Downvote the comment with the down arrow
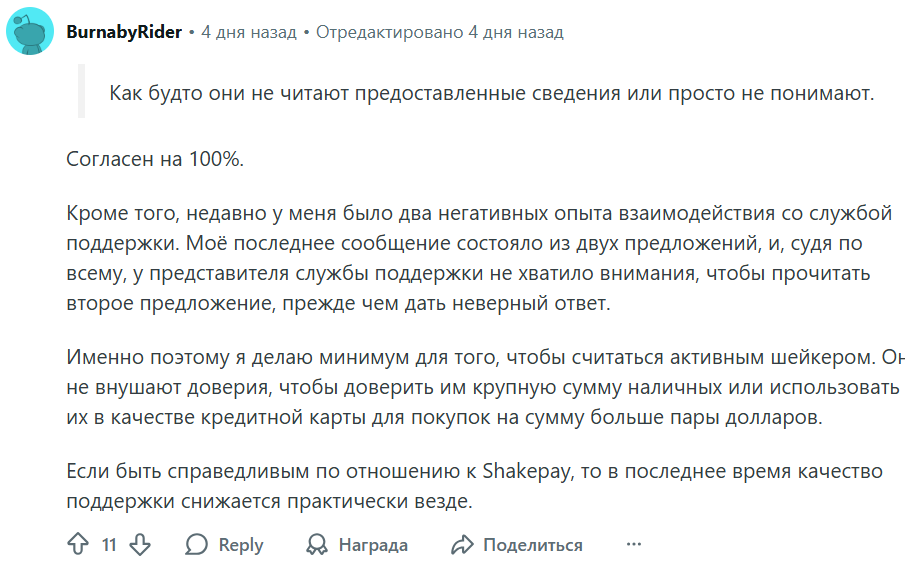905x582 pixels. [x=140, y=545]
